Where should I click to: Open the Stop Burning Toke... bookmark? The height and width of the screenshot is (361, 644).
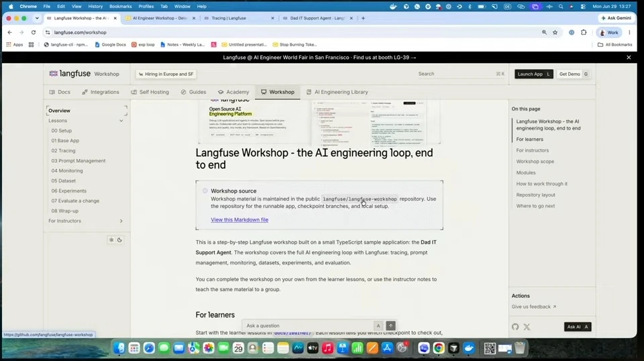pyautogui.click(x=295, y=44)
